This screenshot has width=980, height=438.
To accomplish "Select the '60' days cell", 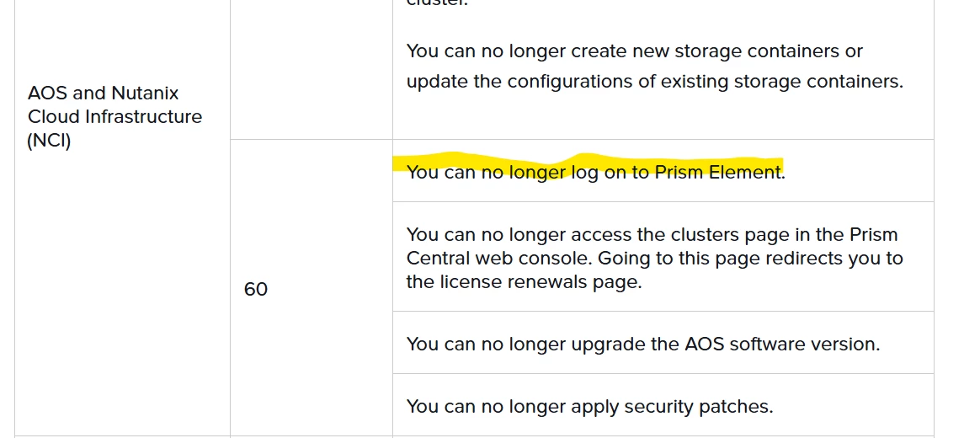I will pos(256,289).
